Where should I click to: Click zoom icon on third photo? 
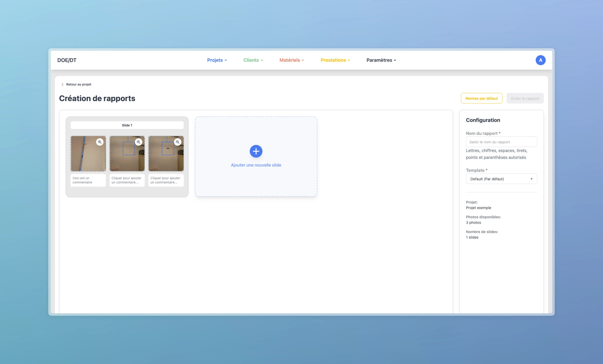177,142
